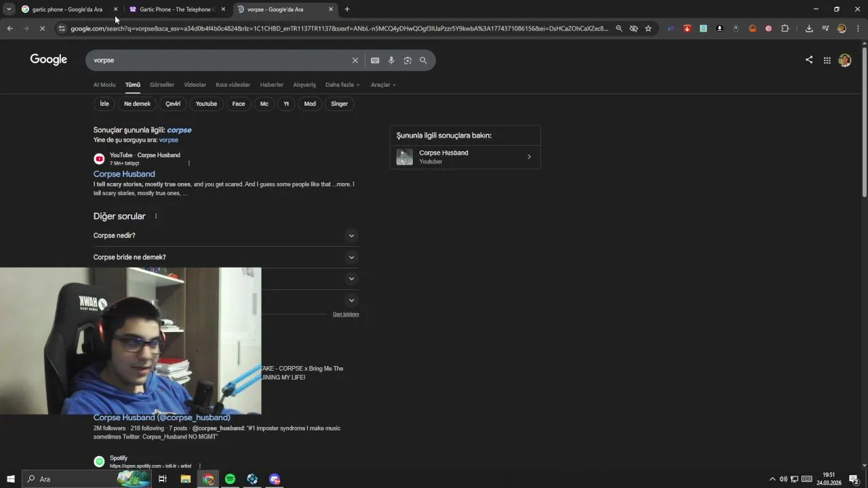
Task: Open File Explorer from the taskbar
Action: (x=185, y=479)
